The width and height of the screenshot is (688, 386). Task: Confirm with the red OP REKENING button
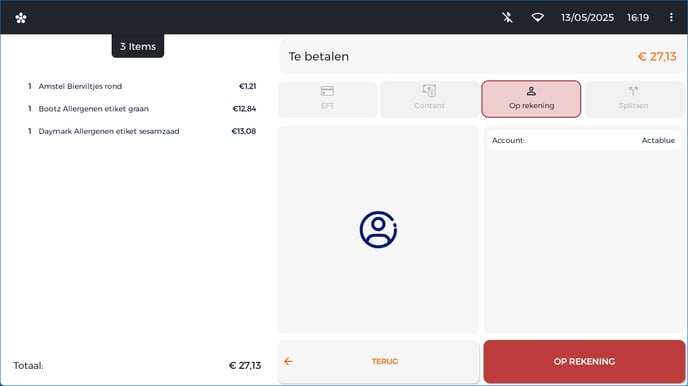pyautogui.click(x=584, y=361)
